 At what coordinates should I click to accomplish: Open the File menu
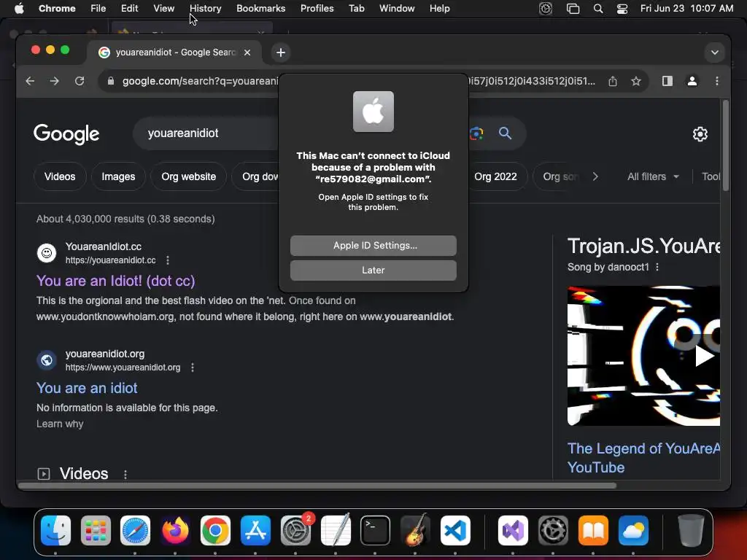click(98, 8)
